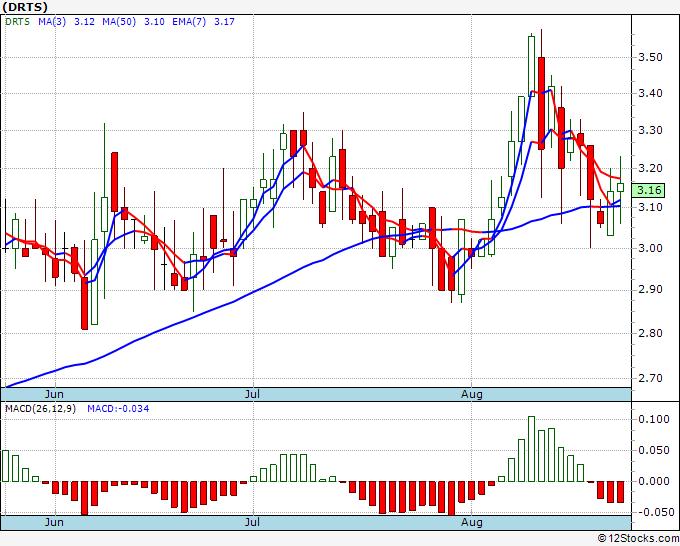
Task: Click the 2.90 price axis label
Action: pyautogui.click(x=650, y=290)
